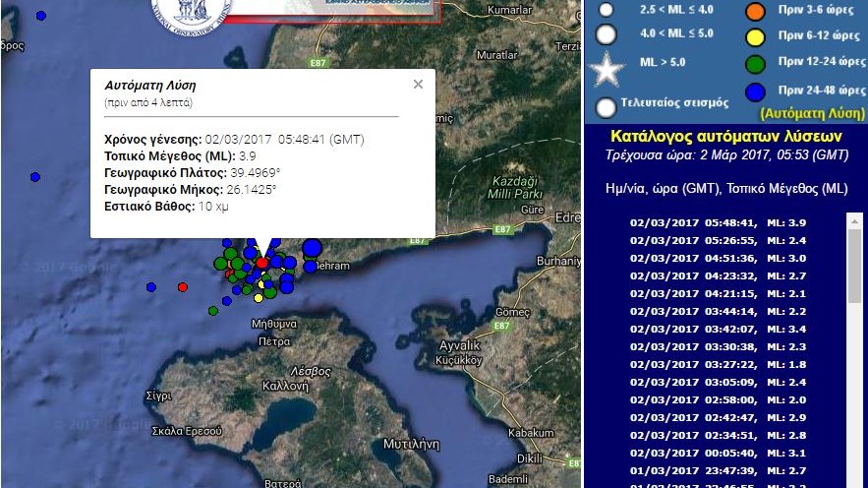Select catalog entry 02/03/2017 04:51:36 ML 3.0
The image size is (868, 488).
coord(718,258)
